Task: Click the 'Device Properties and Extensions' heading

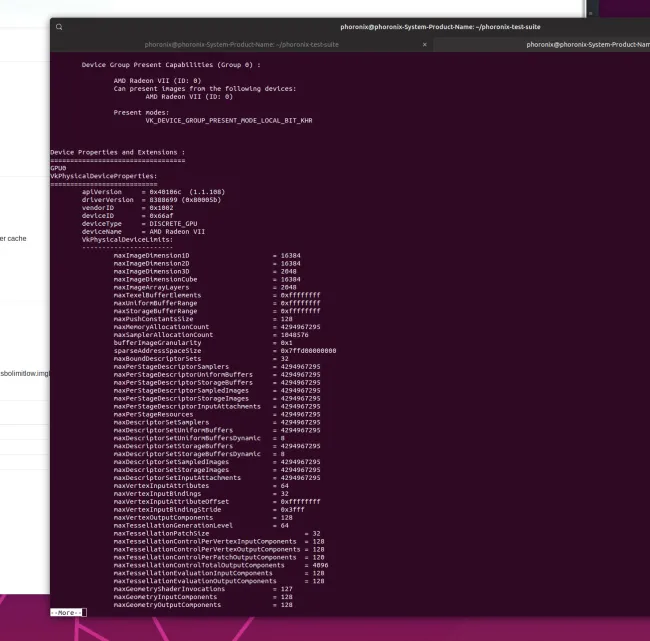Action: (x=118, y=152)
